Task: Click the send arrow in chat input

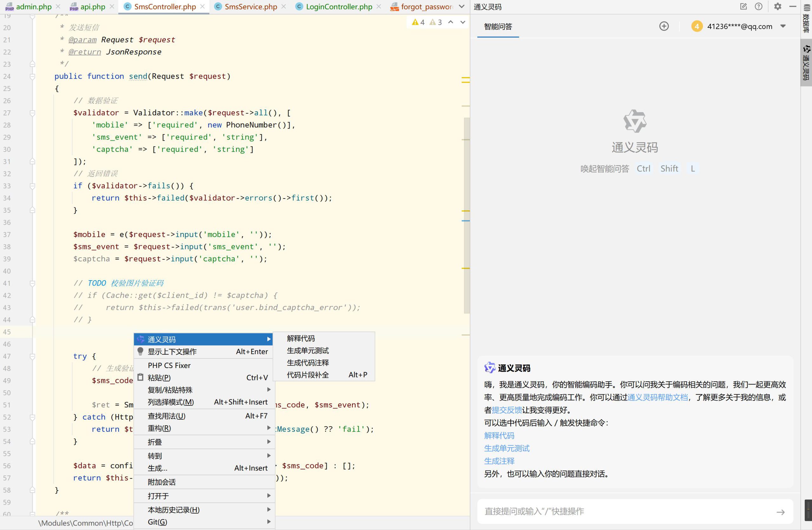Action: pos(780,512)
